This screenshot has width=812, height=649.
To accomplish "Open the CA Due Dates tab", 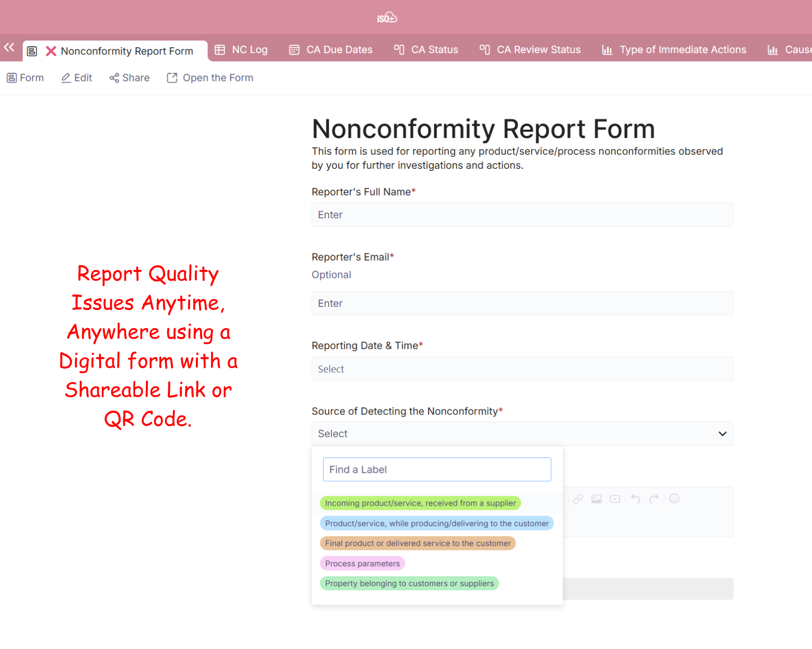I will tap(331, 50).
